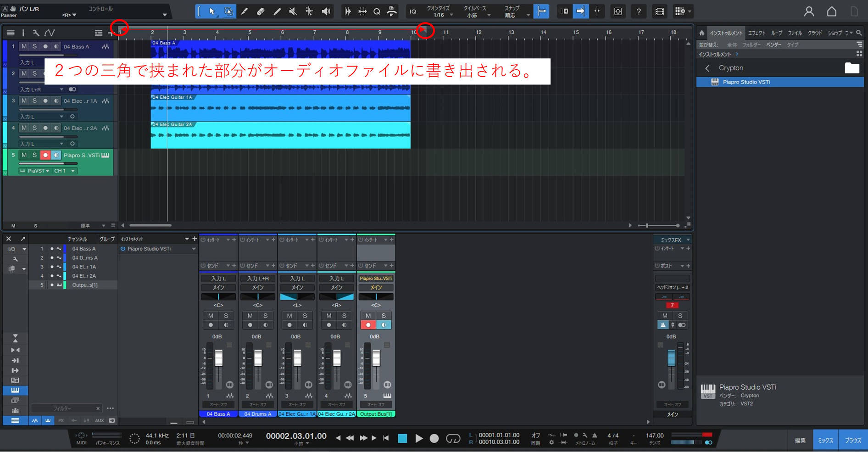Click the transport Record button
The image size is (868, 452).
(434, 439)
